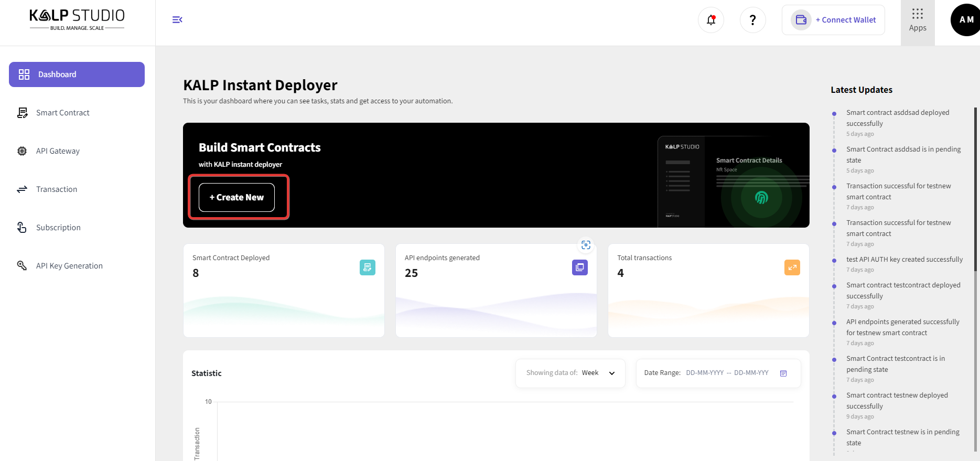Click the Date Range input field

(x=727, y=373)
